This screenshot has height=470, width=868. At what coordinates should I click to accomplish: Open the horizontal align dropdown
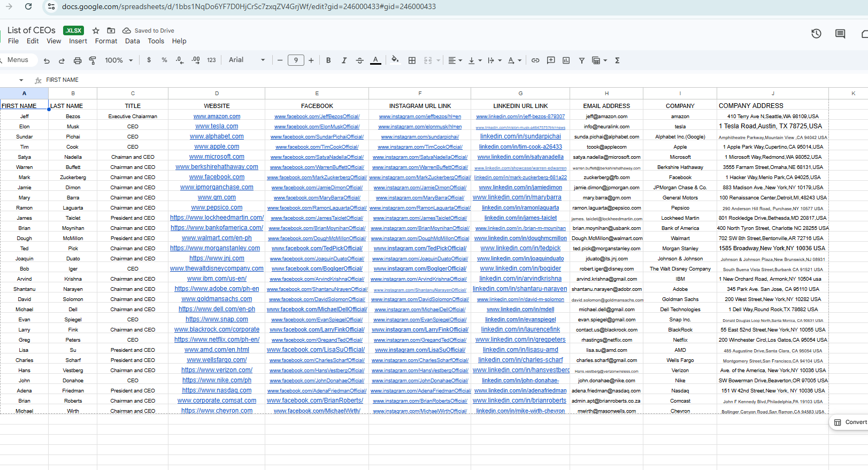coord(455,60)
